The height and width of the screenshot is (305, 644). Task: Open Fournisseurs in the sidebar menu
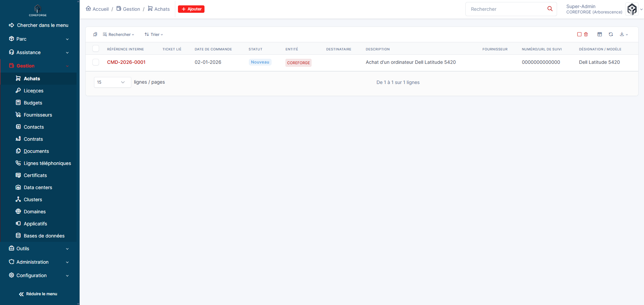click(x=38, y=115)
